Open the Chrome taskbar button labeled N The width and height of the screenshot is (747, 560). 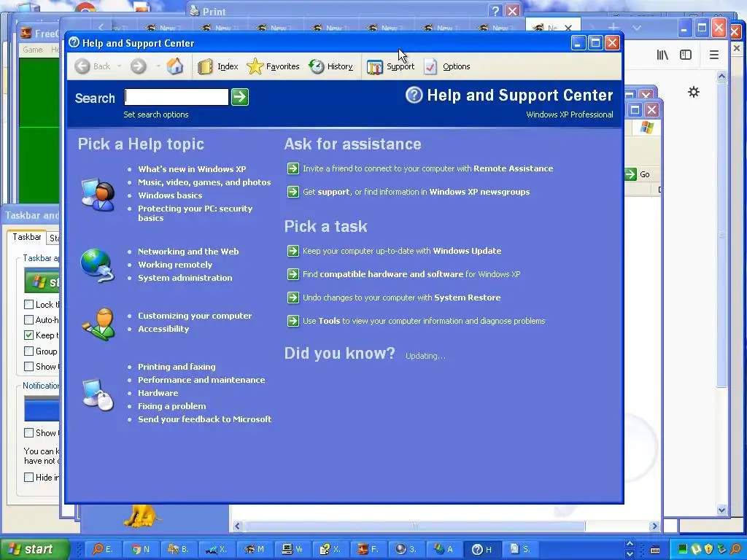point(141,549)
